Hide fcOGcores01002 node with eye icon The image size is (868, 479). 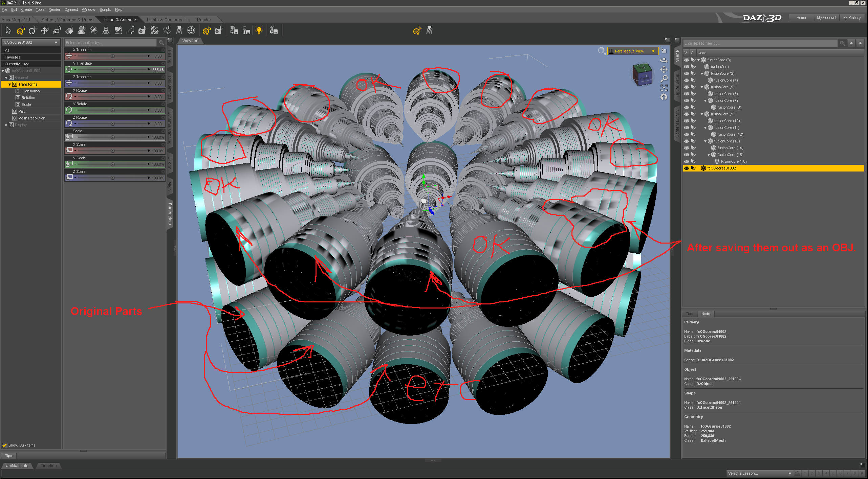point(687,168)
